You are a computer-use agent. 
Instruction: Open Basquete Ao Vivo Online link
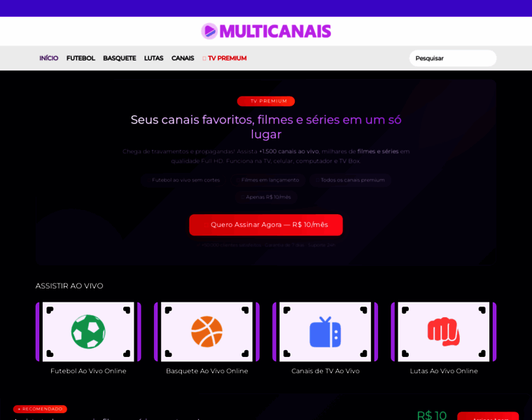coord(207,371)
